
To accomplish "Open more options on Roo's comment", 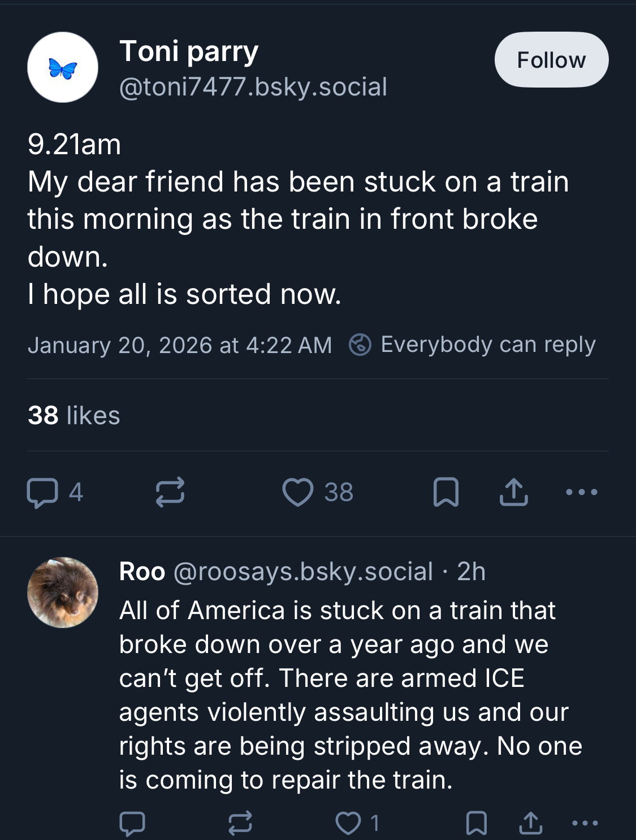I will click(x=585, y=823).
